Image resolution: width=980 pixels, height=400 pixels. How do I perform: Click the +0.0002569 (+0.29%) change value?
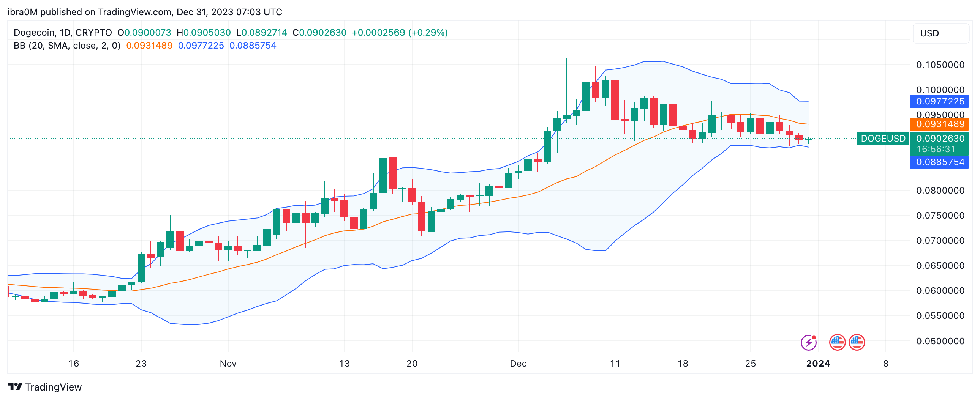tap(400, 33)
